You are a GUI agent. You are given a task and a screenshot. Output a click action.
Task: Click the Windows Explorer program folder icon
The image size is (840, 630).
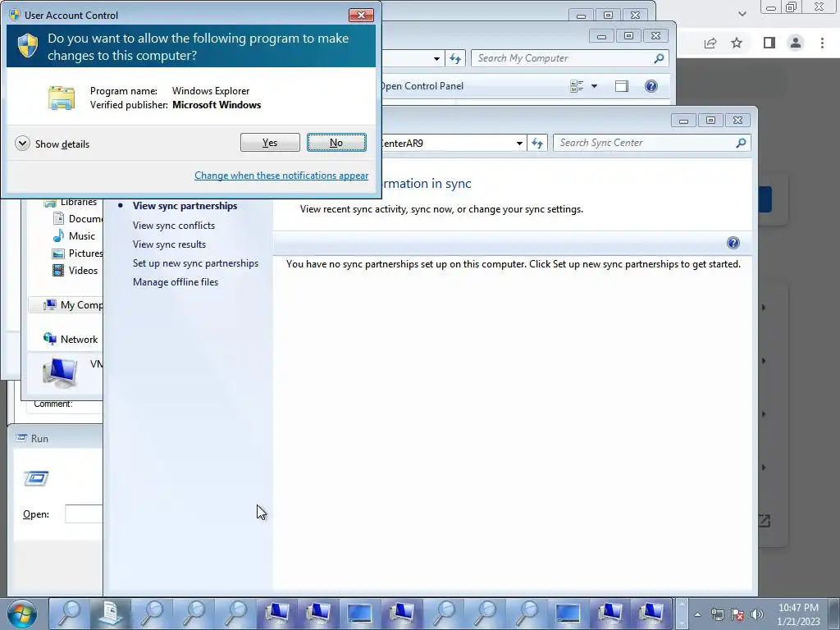point(61,98)
